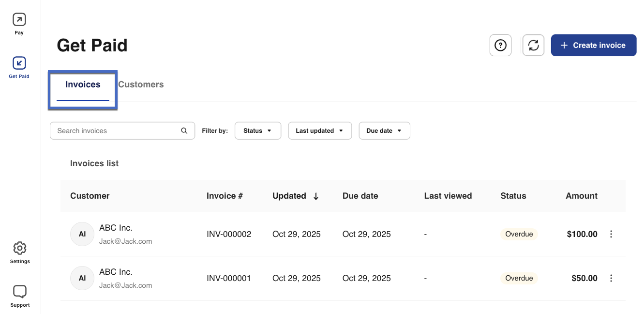Expand the Status filter dropdown
Image resolution: width=644 pixels, height=314 pixels.
(257, 131)
